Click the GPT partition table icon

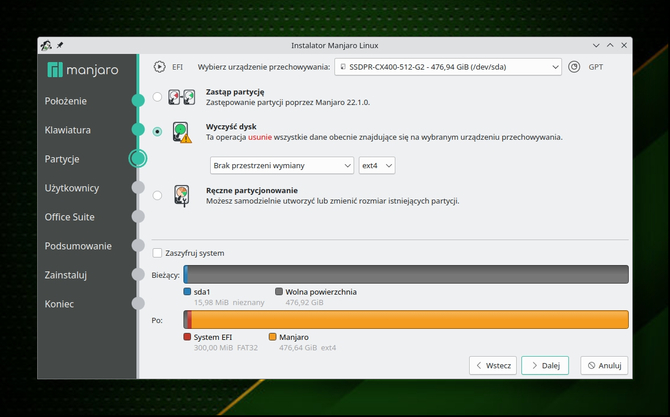574,67
